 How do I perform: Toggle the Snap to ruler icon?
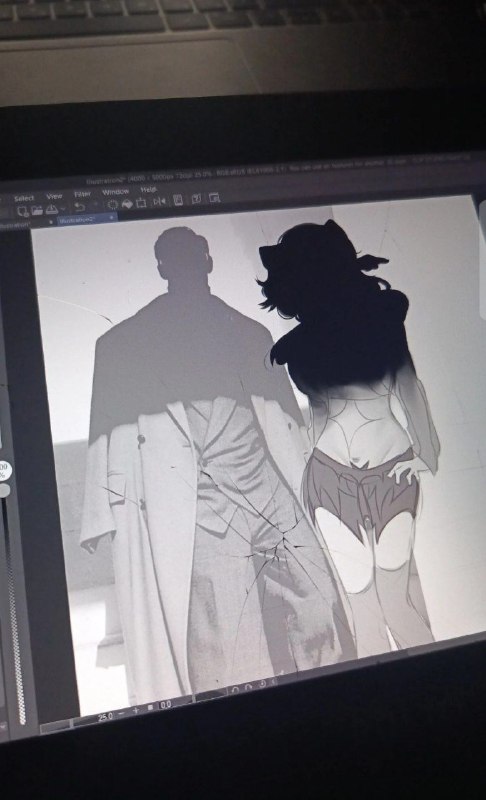(178, 200)
